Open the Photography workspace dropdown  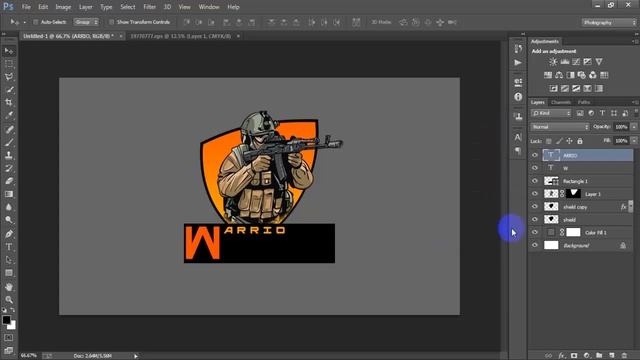pyautogui.click(x=609, y=22)
